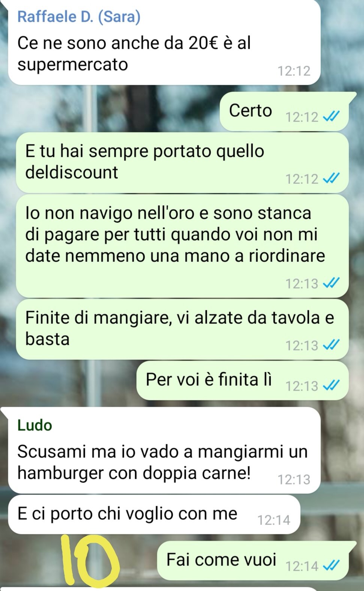Tap read receipt ticks on 'deldiscount' message
The width and height of the screenshot is (364, 591).
tap(331, 178)
